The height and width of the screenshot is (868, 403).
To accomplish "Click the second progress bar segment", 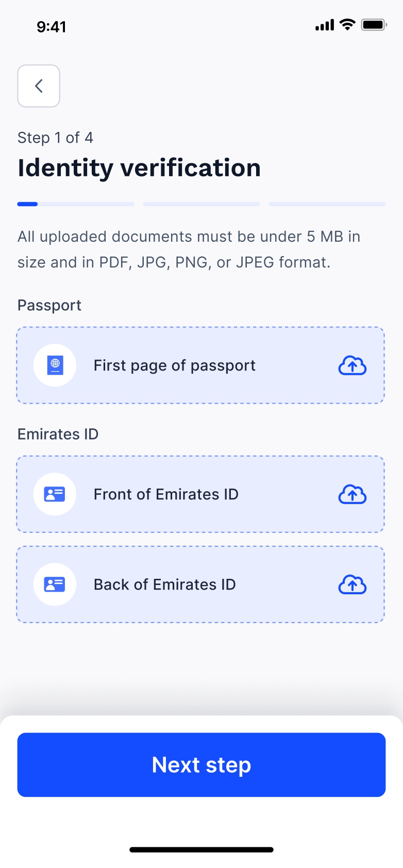I will click(202, 204).
